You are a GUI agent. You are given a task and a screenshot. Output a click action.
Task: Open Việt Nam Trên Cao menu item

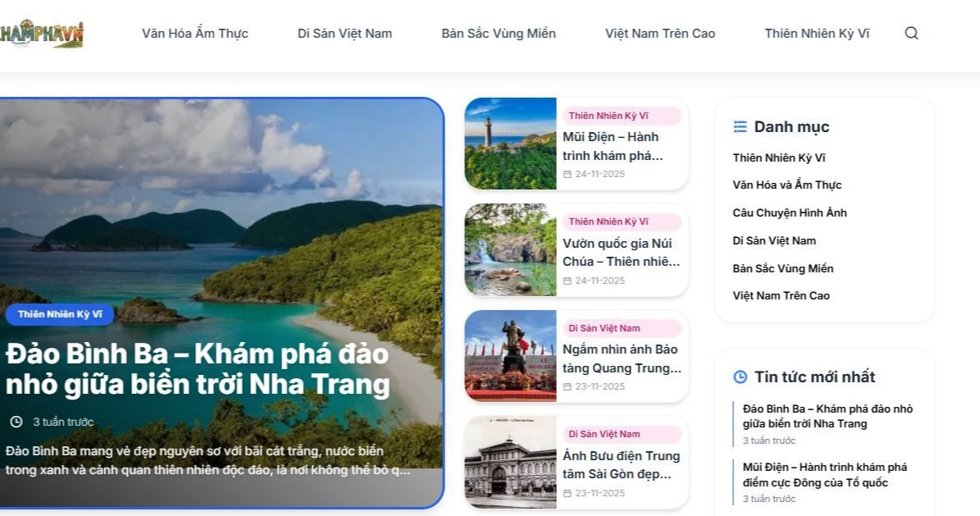[x=660, y=34]
